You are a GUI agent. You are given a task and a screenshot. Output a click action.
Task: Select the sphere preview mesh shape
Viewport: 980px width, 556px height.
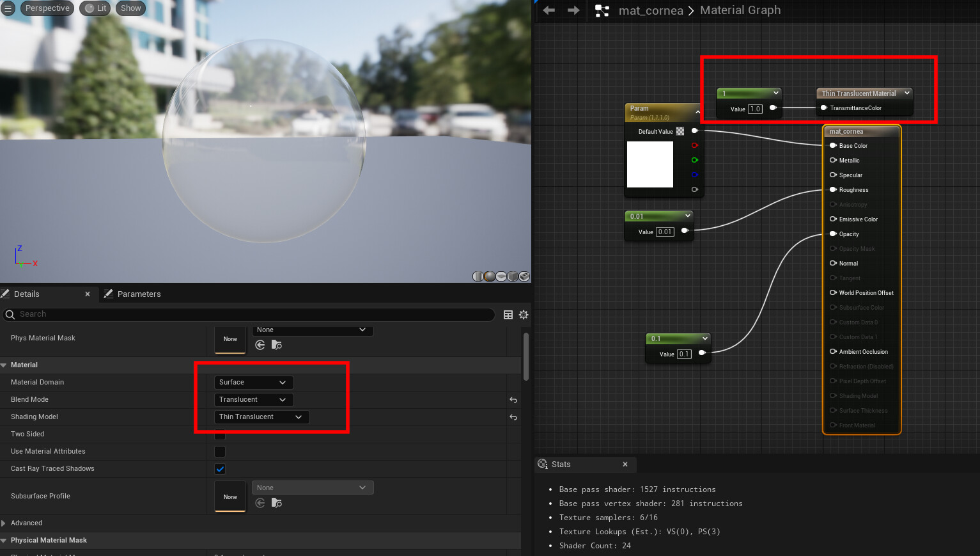tap(490, 276)
